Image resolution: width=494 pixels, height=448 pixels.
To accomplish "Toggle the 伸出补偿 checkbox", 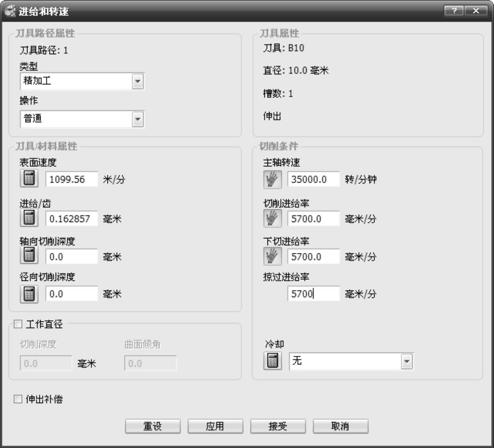I will coord(18,399).
